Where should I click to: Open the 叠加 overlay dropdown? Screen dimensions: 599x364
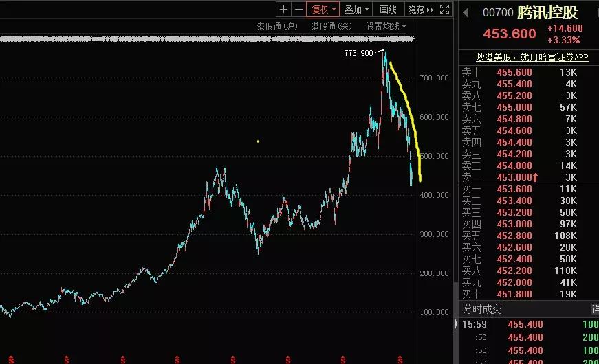click(x=356, y=10)
